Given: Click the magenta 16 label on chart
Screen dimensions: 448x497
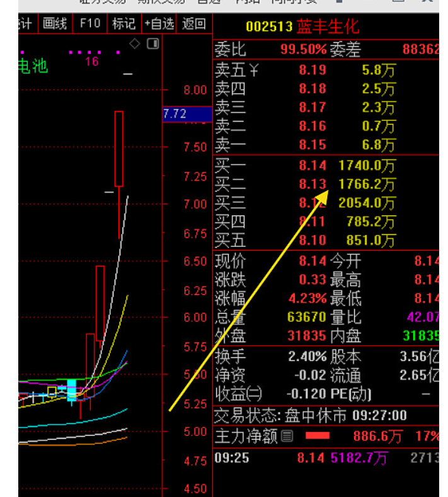Looking at the screenshot, I should click(92, 62).
